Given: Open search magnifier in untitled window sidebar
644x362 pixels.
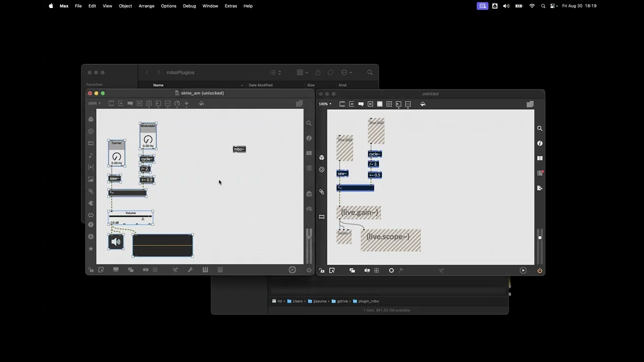Looking at the screenshot, I should pos(540,128).
